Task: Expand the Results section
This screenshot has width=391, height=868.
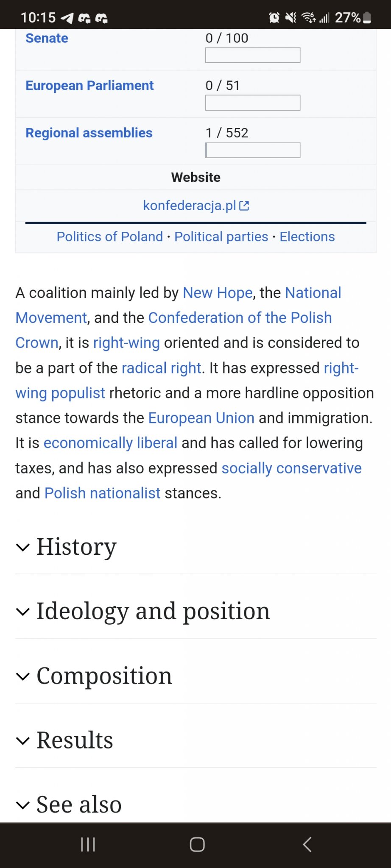Action: [75, 740]
